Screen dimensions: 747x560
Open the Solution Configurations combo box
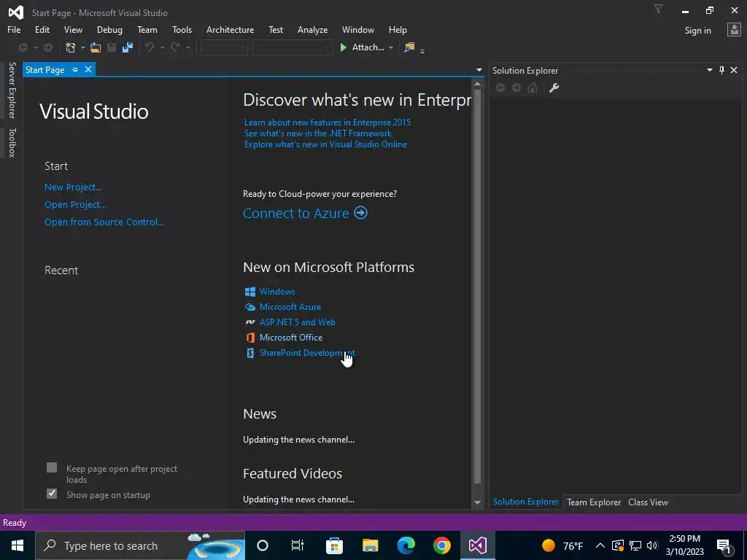(x=224, y=47)
